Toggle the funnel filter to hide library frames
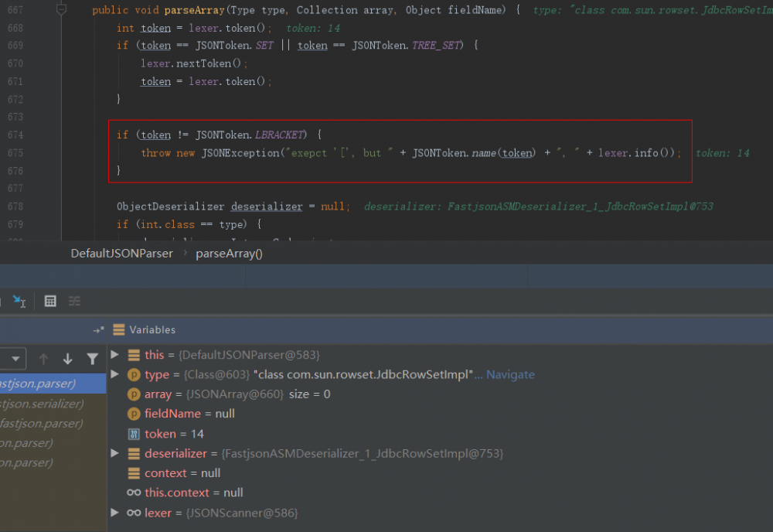Image resolution: width=773 pixels, height=532 pixels. pos(93,358)
